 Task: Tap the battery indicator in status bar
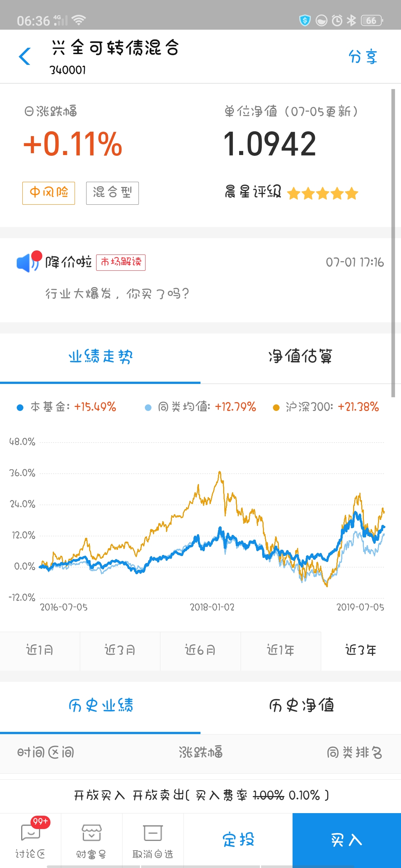[x=372, y=20]
